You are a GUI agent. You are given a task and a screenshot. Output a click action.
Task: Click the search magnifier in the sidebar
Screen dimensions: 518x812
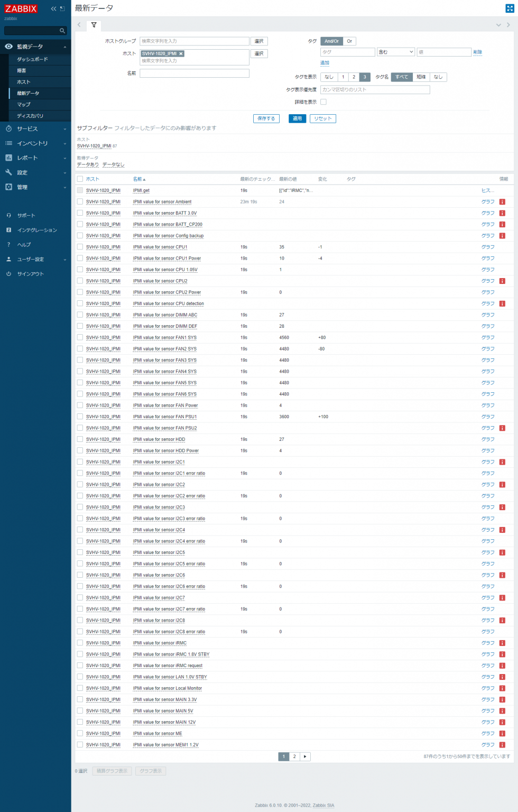(62, 31)
